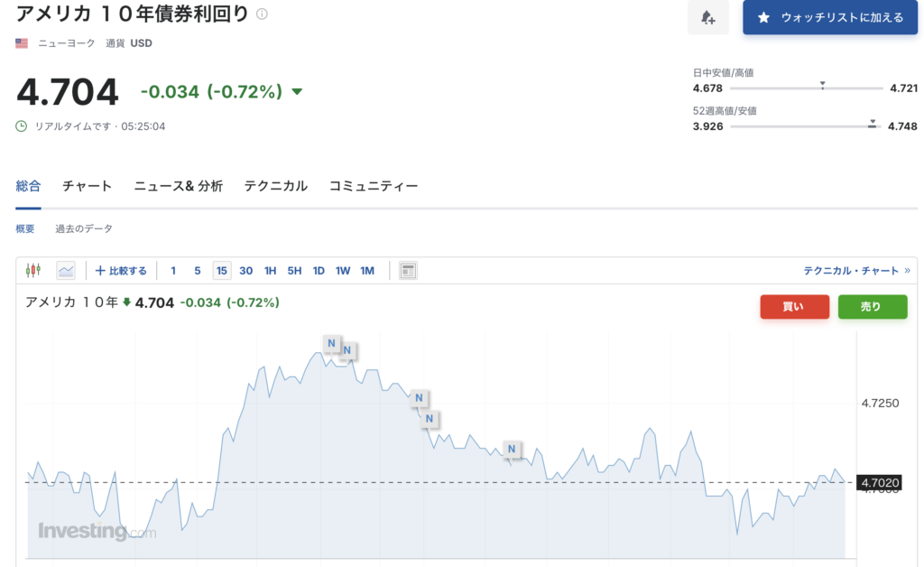Open the ニュース& 分析 tab
The image size is (924, 567).
179,186
